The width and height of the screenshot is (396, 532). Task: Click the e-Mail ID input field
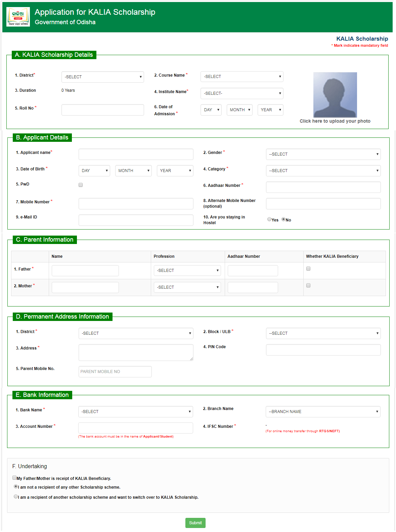(136, 220)
